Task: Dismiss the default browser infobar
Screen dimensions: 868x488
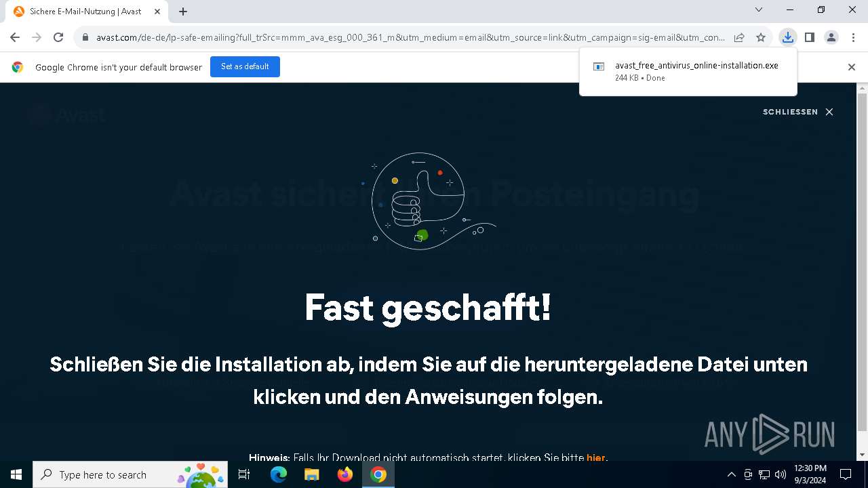Action: pos(852,67)
